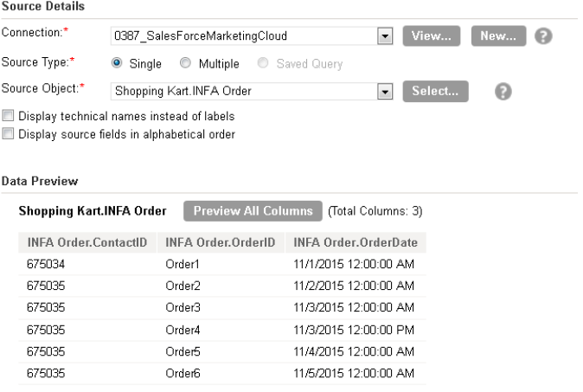Enable Display technical names instead of labels
Screen dimensions: 583x392
(x=8, y=116)
